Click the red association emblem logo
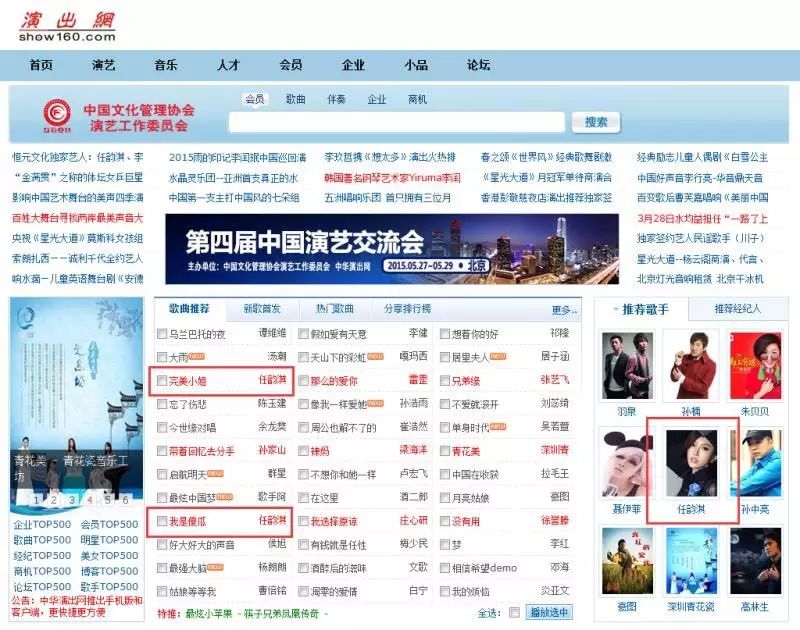This screenshot has height=630, width=800. coord(57,115)
